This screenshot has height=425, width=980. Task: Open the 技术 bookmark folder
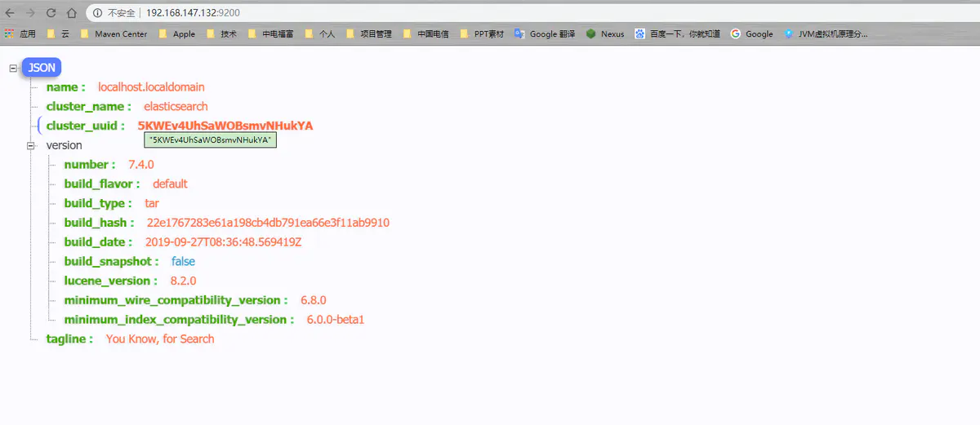(x=221, y=33)
